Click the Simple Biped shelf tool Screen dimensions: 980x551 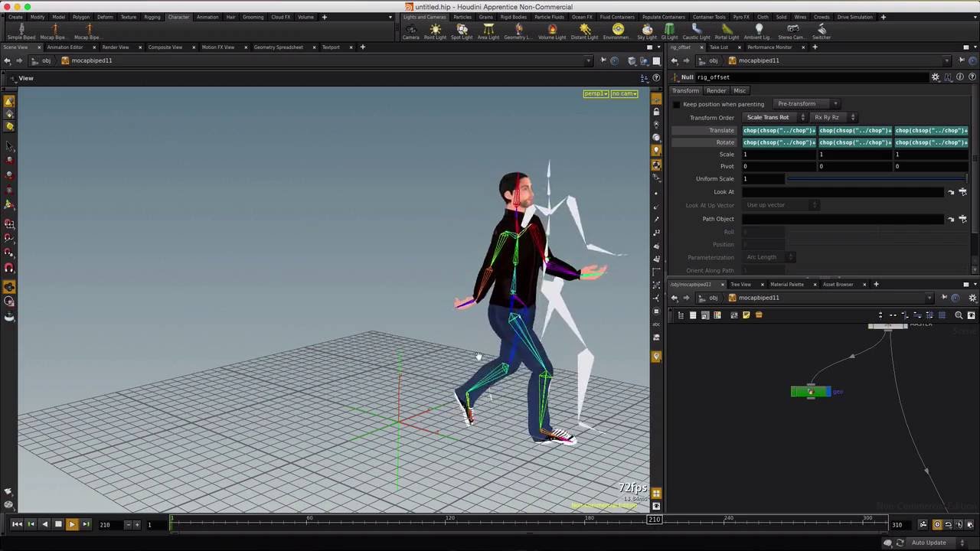click(x=21, y=31)
